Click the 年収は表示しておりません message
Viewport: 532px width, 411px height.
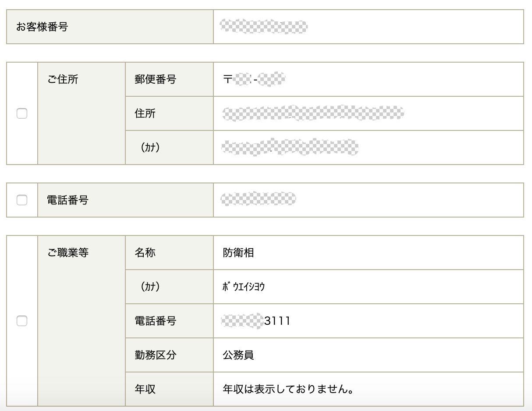point(288,389)
